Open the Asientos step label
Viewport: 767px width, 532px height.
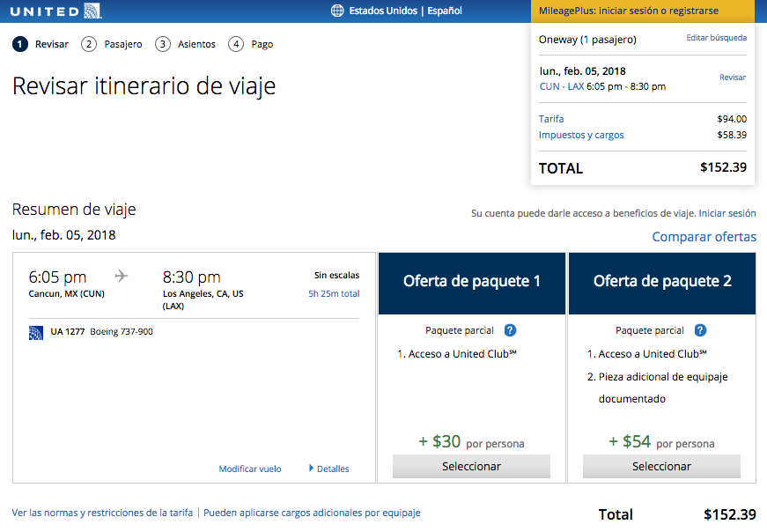(196, 44)
